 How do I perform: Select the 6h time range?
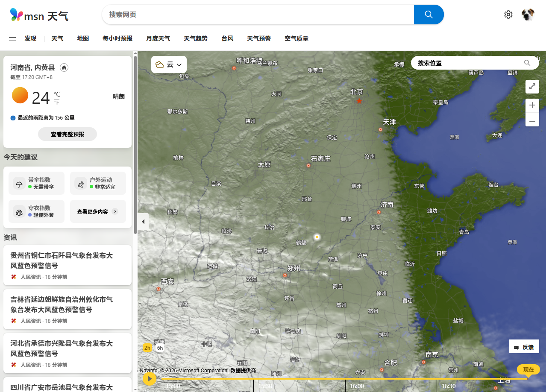click(160, 348)
